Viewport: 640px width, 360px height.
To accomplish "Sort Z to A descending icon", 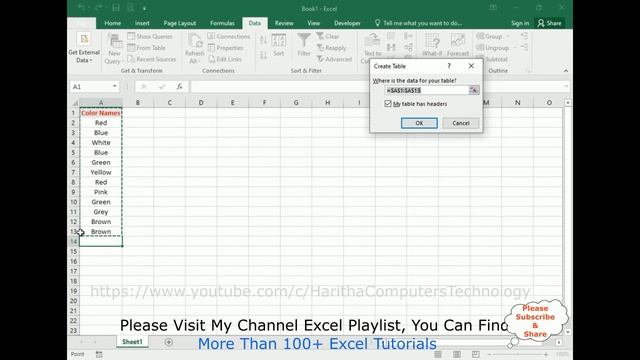I will pyautogui.click(x=263, y=55).
